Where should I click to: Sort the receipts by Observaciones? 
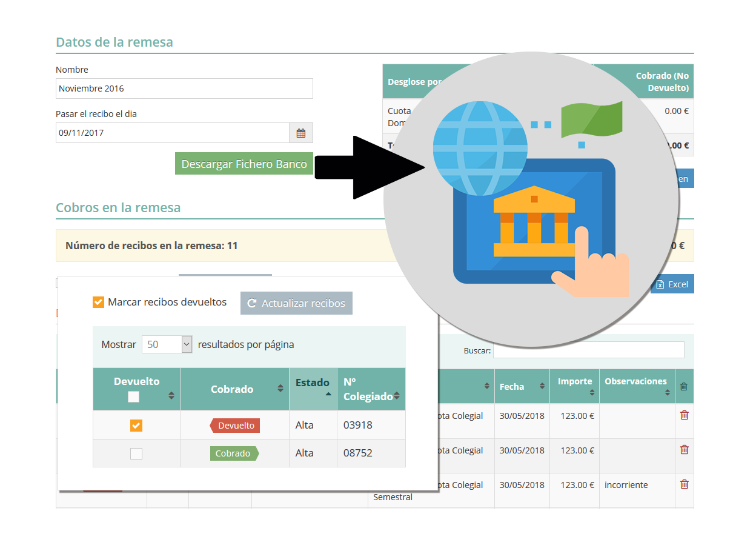pyautogui.click(x=637, y=386)
